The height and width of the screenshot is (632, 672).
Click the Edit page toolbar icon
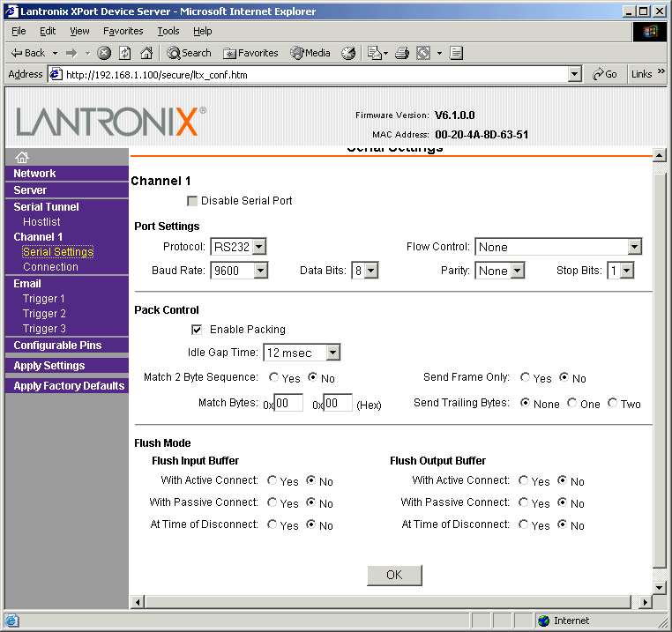(423, 53)
